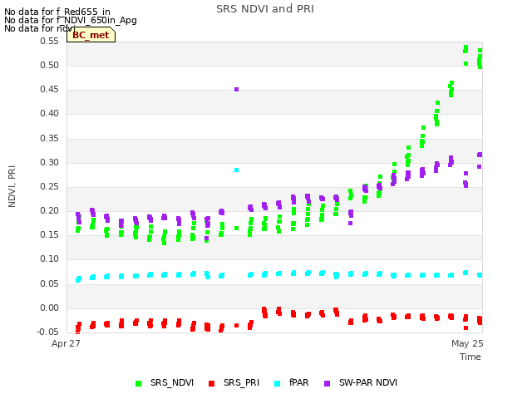The height and width of the screenshot is (399, 532).
Task: Click the 0.00 y-axis tick label
Action: click(50, 308)
